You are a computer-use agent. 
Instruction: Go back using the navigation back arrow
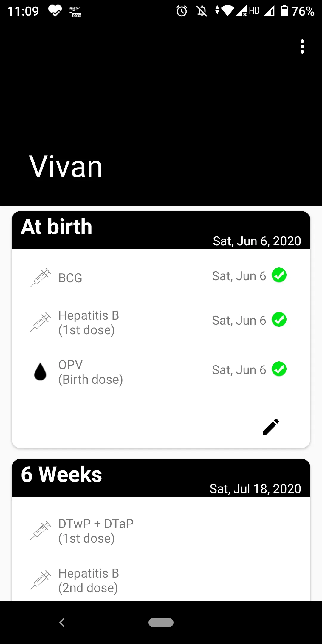click(x=62, y=623)
